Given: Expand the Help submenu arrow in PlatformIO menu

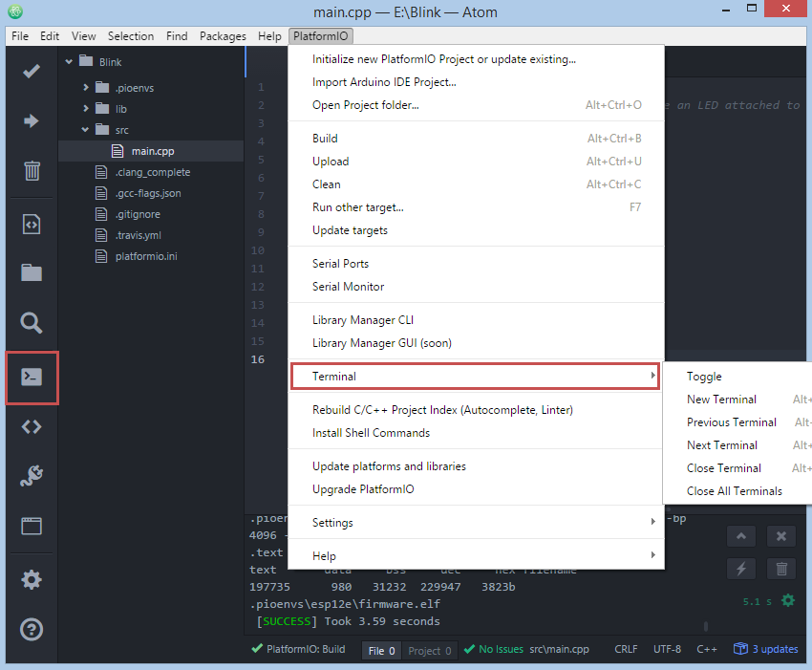Looking at the screenshot, I should tap(653, 555).
